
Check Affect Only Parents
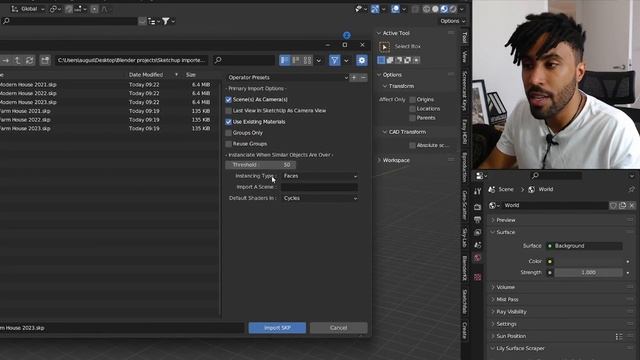[x=413, y=118]
